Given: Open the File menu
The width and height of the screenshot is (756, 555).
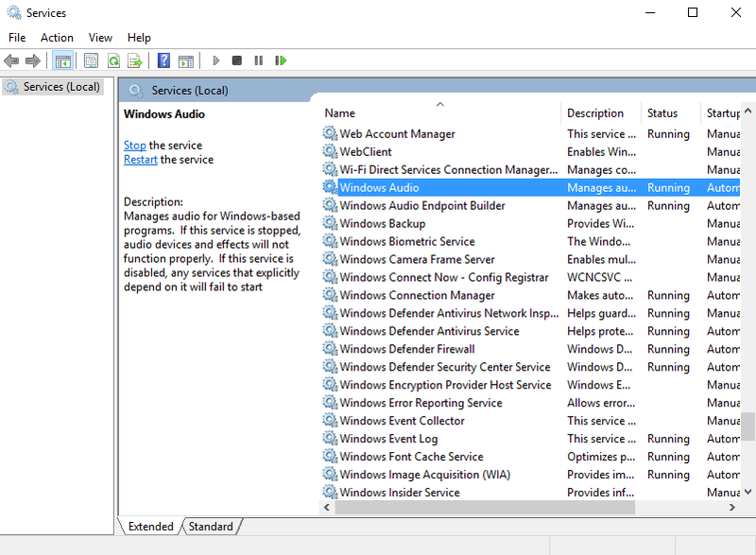Looking at the screenshot, I should [17, 38].
